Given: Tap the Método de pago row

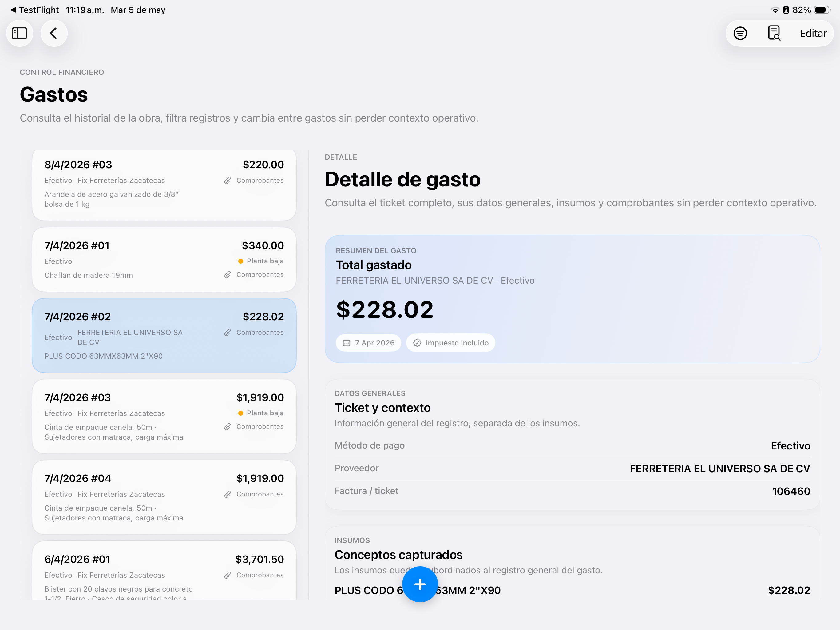Looking at the screenshot, I should pyautogui.click(x=572, y=446).
